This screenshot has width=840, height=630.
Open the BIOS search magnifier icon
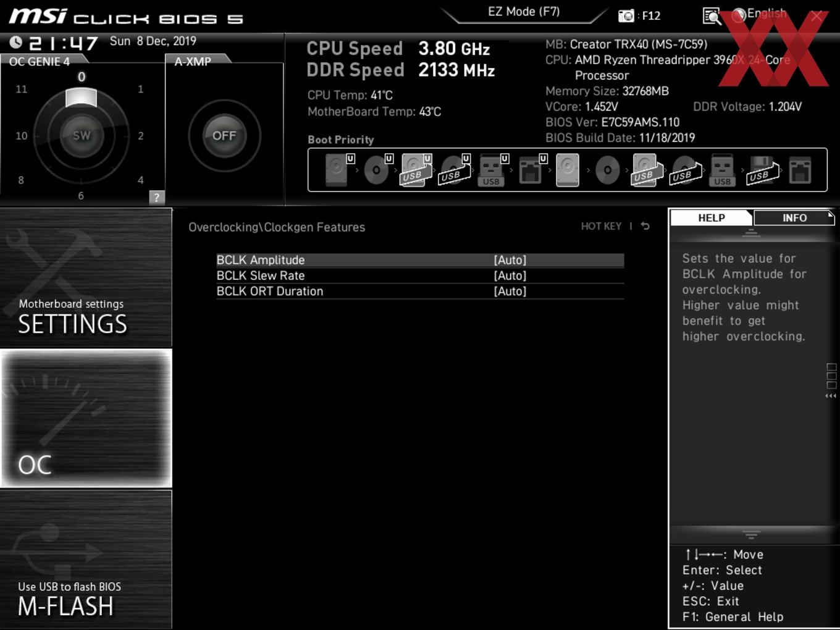pyautogui.click(x=712, y=16)
